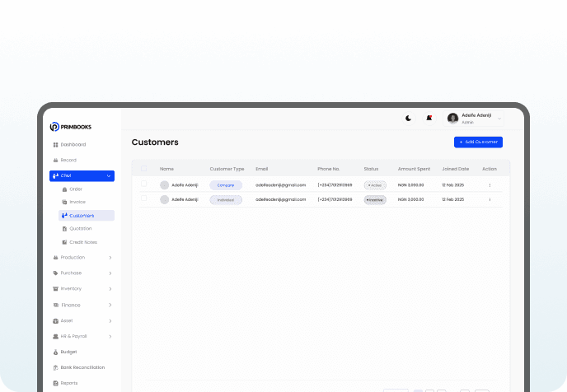Toggle dark mode with the moon icon
Screen dimensions: 567x392
[409, 118]
